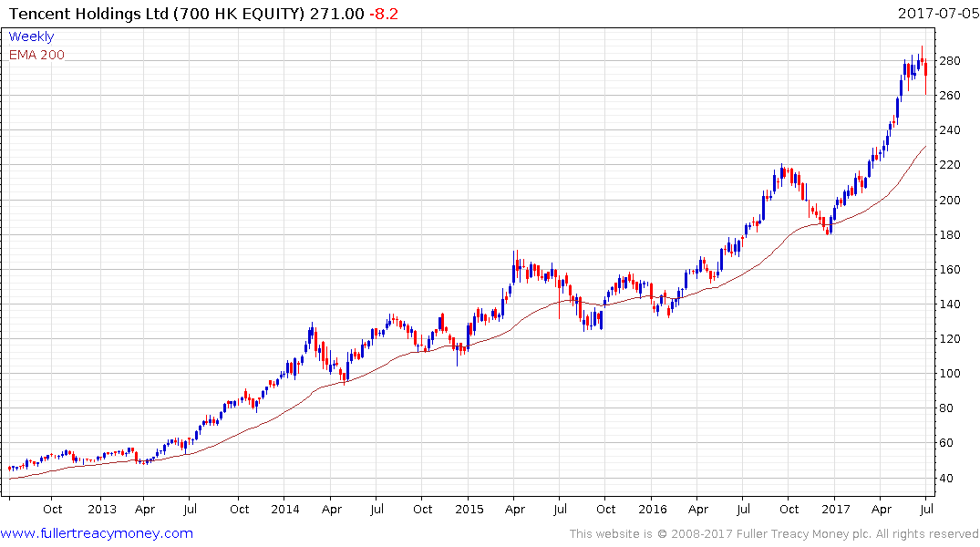Click the '2015' year label on time axis
Image resolution: width=980 pixels, height=547 pixels.
tap(469, 509)
